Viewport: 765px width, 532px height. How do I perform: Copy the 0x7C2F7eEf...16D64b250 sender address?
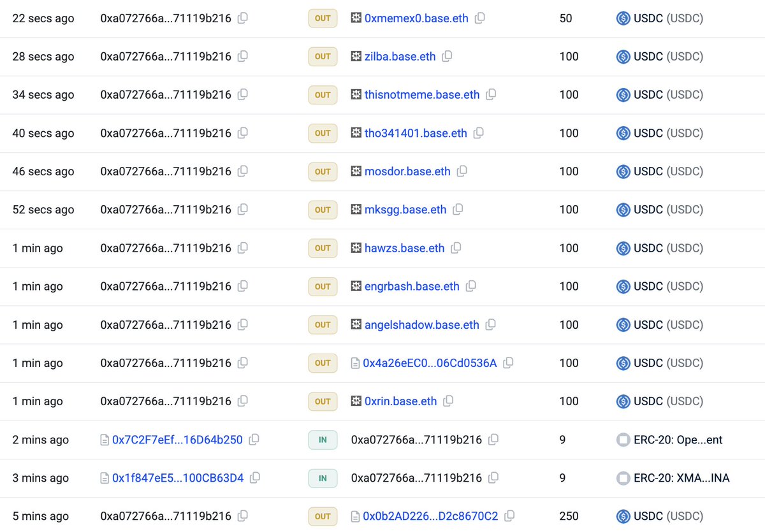pyautogui.click(x=254, y=439)
